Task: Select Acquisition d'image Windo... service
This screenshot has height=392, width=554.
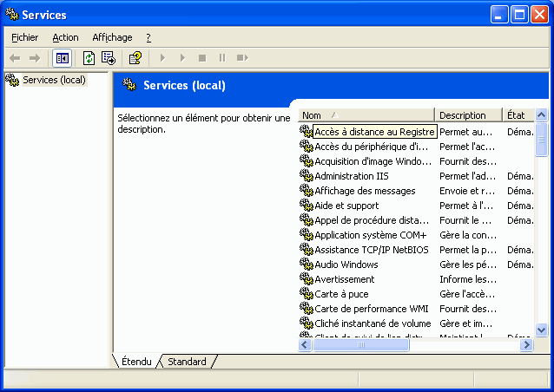Action: (373, 161)
